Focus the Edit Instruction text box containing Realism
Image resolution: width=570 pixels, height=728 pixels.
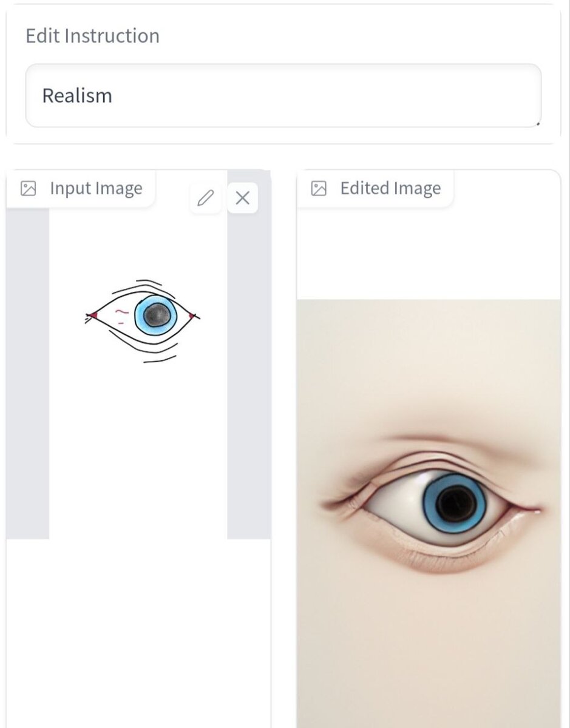pos(283,96)
